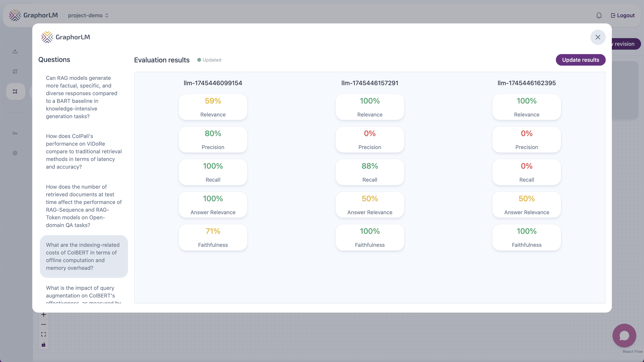Click the GraphorLM logo inside the dialog
This screenshot has width=644, height=362.
tap(66, 37)
